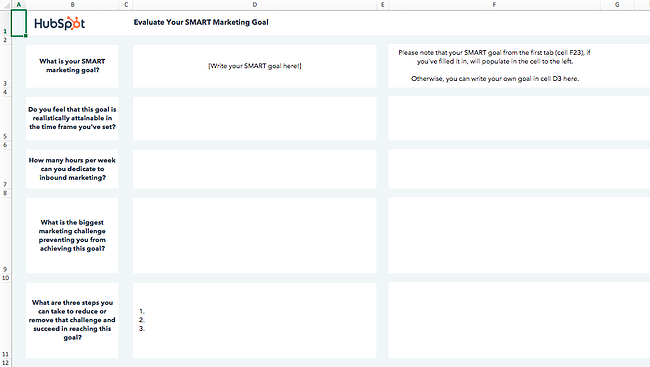Viewport: 650px width, 367px height.
Task: Select column header G
Action: pos(617,5)
